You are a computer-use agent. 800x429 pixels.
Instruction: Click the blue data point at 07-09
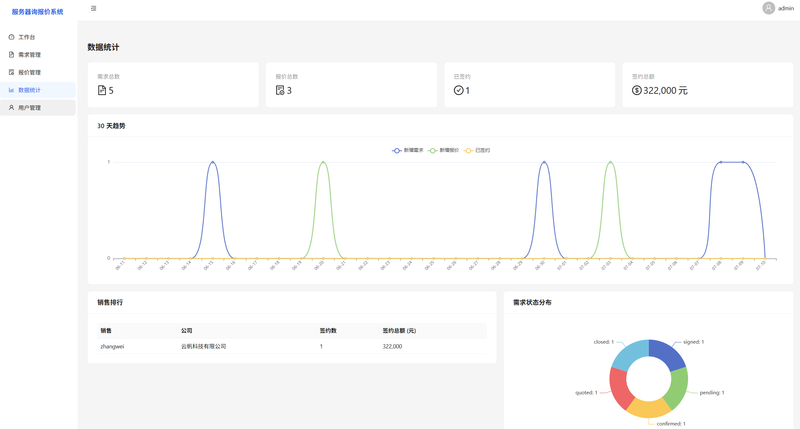tap(743, 162)
